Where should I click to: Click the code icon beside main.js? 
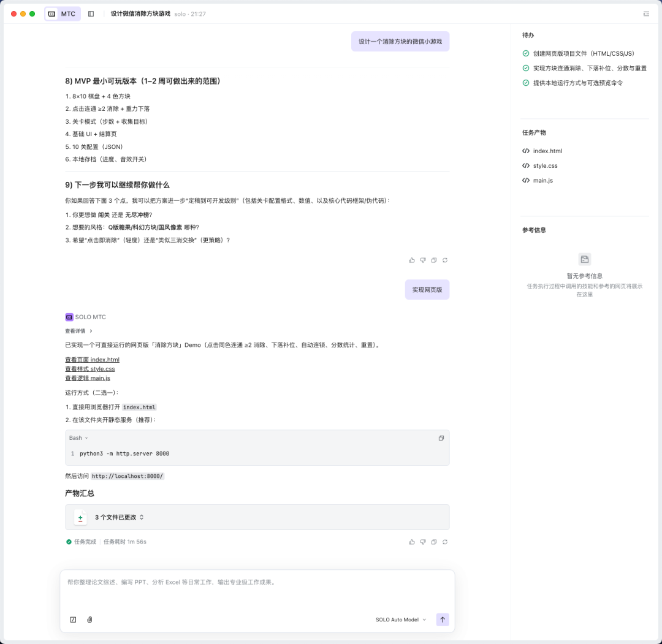(526, 180)
